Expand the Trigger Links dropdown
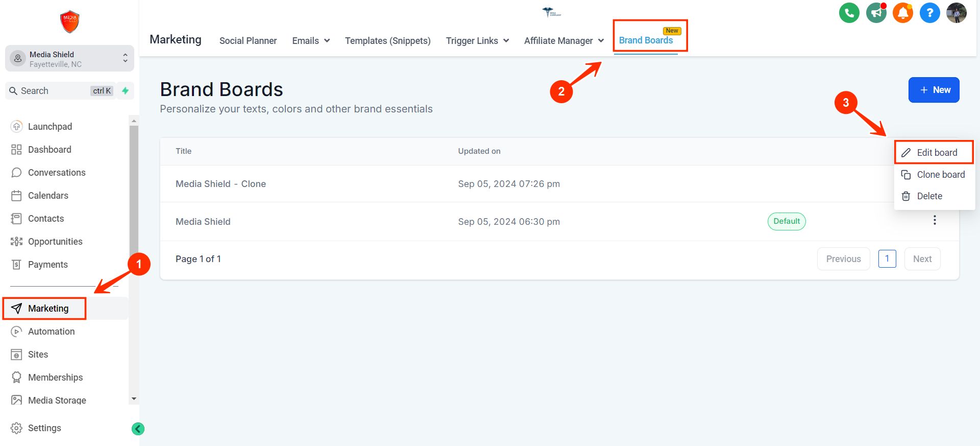This screenshot has width=980, height=446. pyautogui.click(x=477, y=40)
